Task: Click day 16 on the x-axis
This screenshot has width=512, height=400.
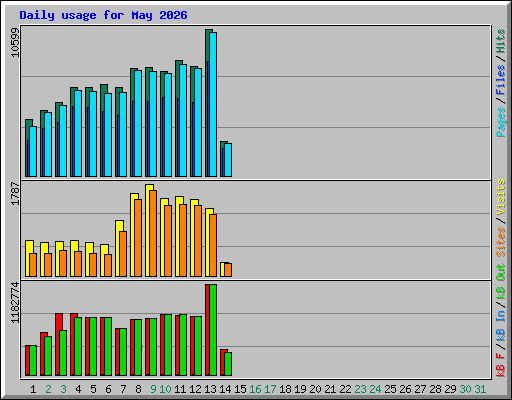Action: (255, 389)
